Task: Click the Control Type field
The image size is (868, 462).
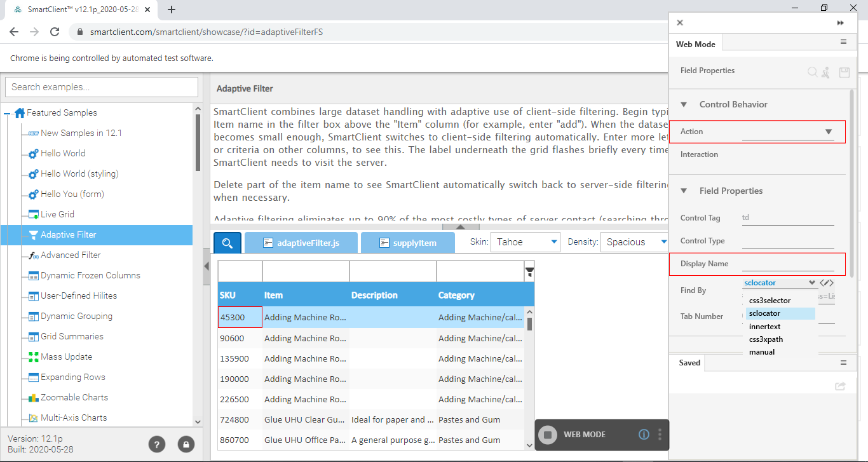Action: pyautogui.click(x=788, y=241)
